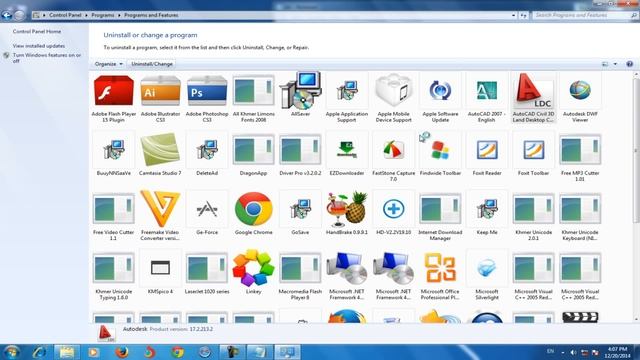The height and width of the screenshot is (360, 640).
Task: Select the Findwide Toolbar icon
Action: coord(440,150)
